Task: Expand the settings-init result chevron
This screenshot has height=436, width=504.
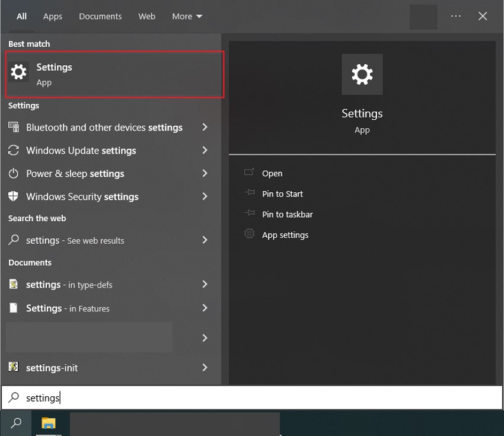Action: click(205, 367)
